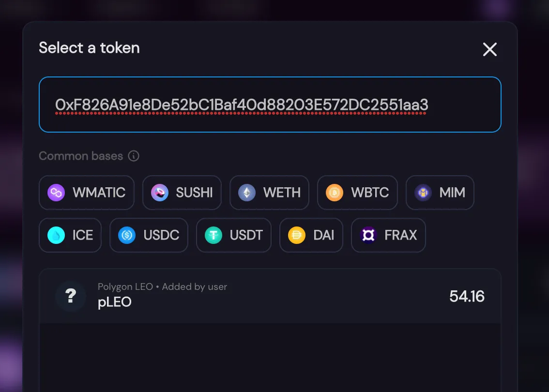Click the DAI yellow token icon
This screenshot has width=549, height=392.
297,235
